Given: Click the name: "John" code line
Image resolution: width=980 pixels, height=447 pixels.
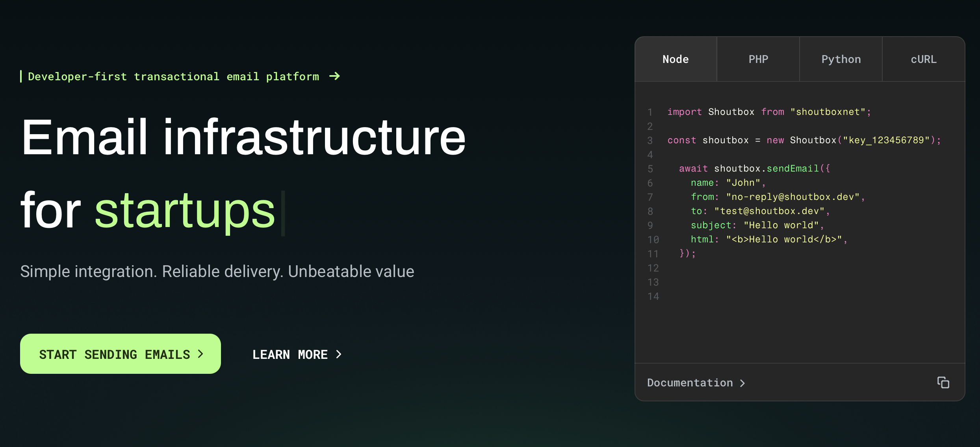Looking at the screenshot, I should [728, 183].
